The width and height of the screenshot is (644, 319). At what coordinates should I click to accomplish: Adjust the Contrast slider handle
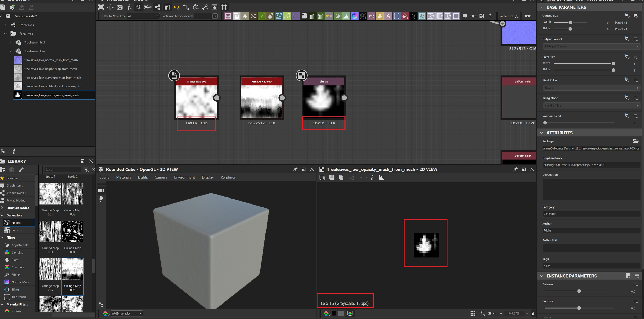click(x=579, y=308)
